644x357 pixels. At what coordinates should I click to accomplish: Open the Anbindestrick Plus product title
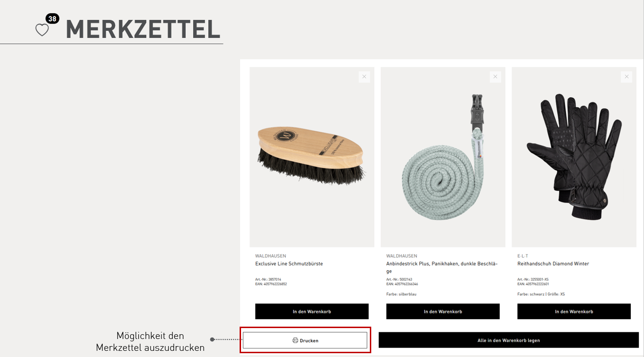(x=441, y=264)
